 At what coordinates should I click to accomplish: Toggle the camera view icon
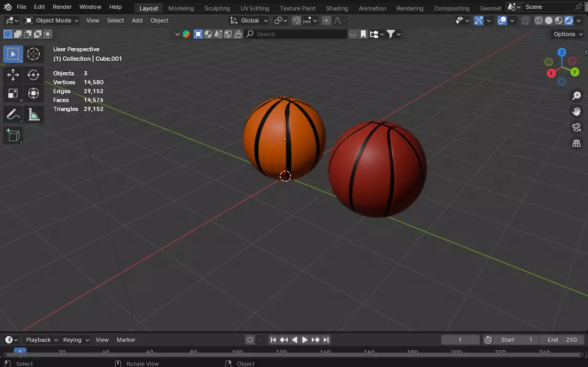pos(576,127)
